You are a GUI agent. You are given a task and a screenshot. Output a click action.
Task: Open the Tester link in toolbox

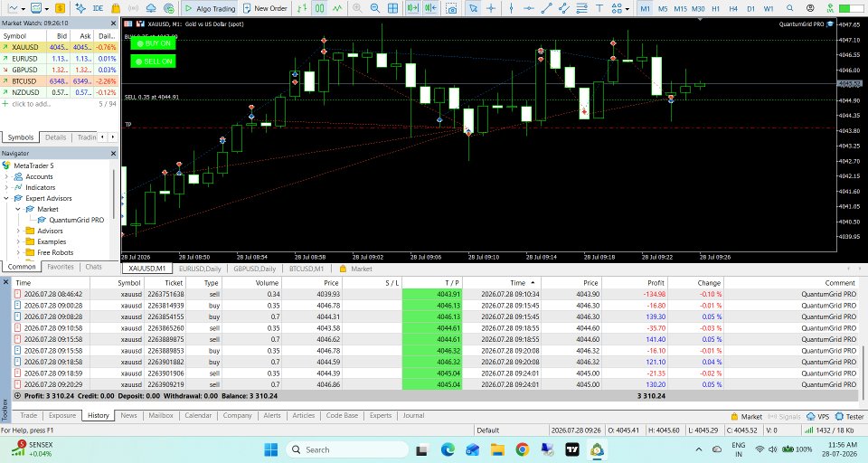[850, 417]
